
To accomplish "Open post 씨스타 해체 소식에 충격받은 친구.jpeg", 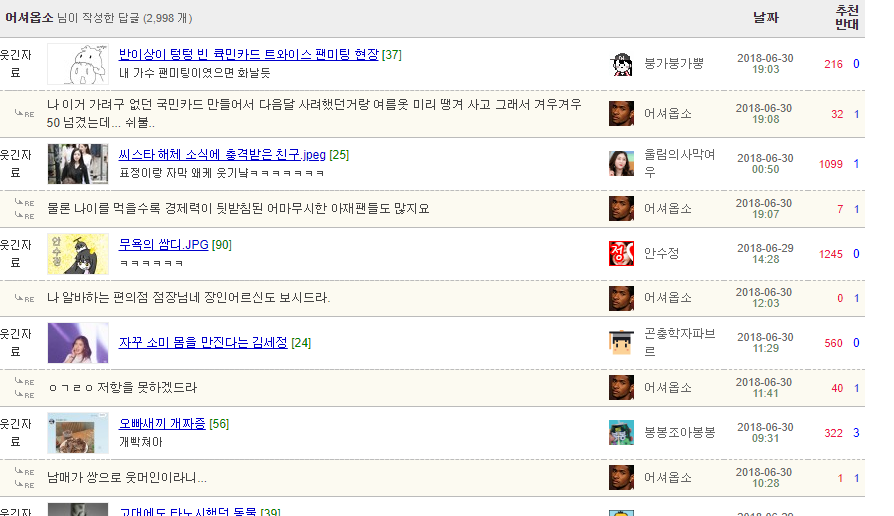I will (x=222, y=155).
